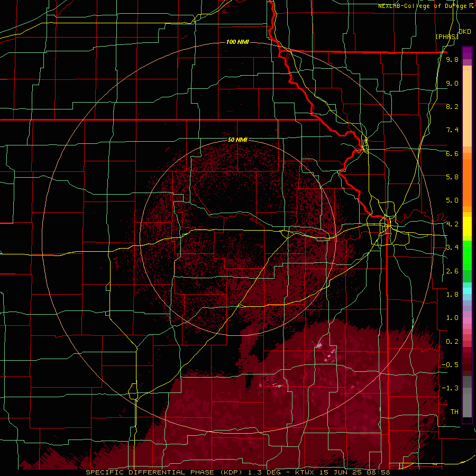Viewport: 476px width, 476px height.
Task: Click the 5.8 value on color scale
Action: (452, 177)
